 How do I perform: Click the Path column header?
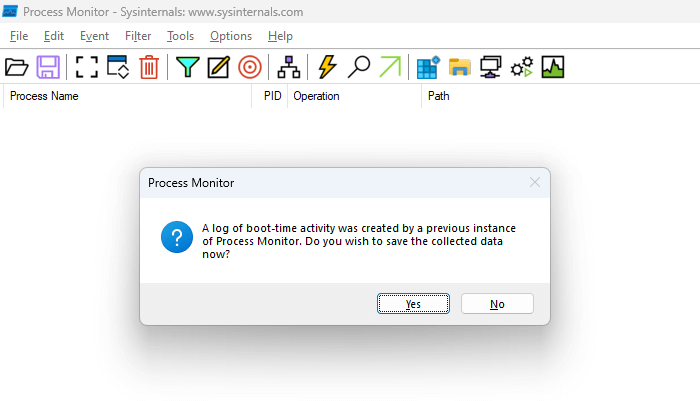pos(560,96)
